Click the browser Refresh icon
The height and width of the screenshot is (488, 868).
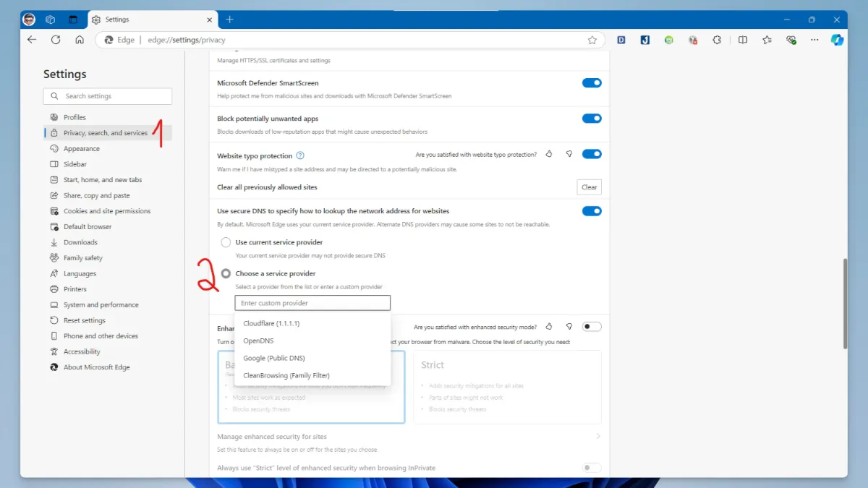pos(56,40)
